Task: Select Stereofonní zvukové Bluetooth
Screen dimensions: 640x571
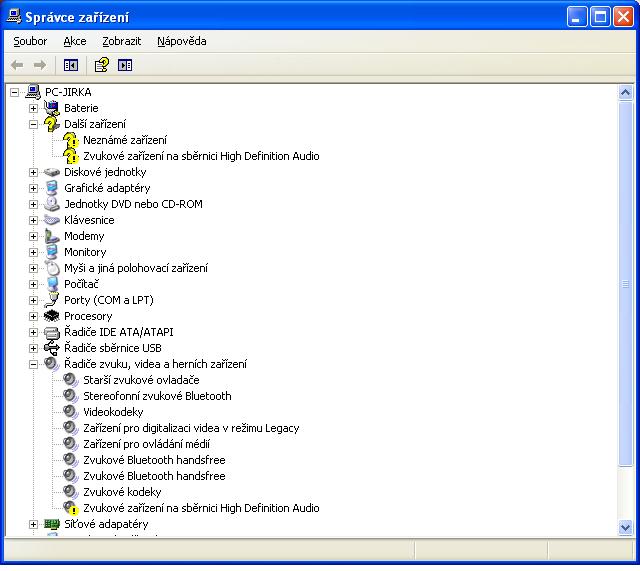Action: point(157,396)
